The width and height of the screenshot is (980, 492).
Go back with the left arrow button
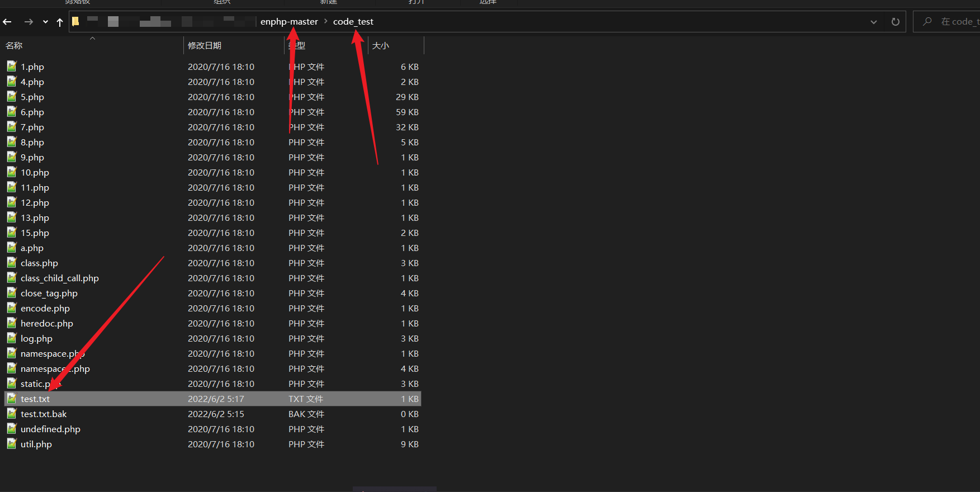pos(7,22)
